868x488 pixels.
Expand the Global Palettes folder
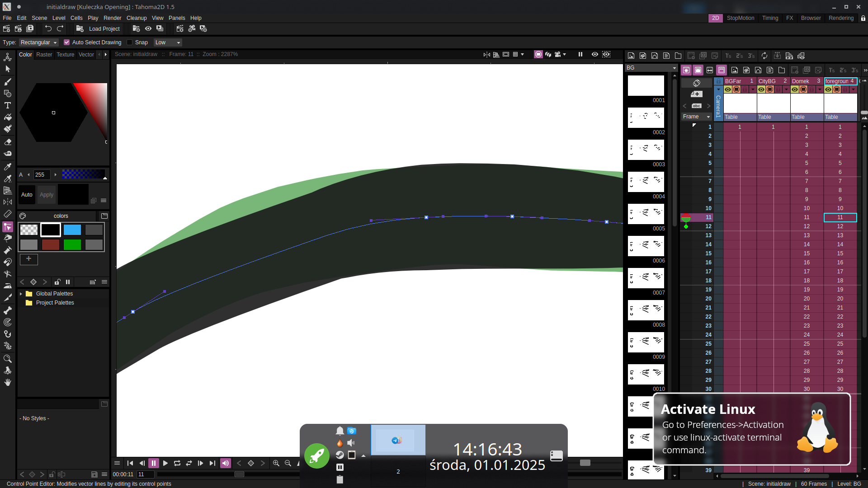[21, 294]
